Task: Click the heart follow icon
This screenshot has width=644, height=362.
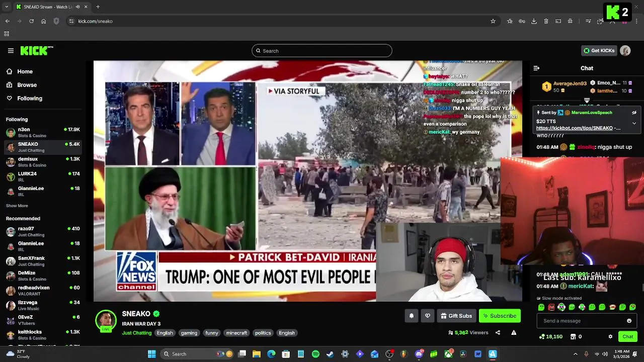Action: tap(428, 316)
